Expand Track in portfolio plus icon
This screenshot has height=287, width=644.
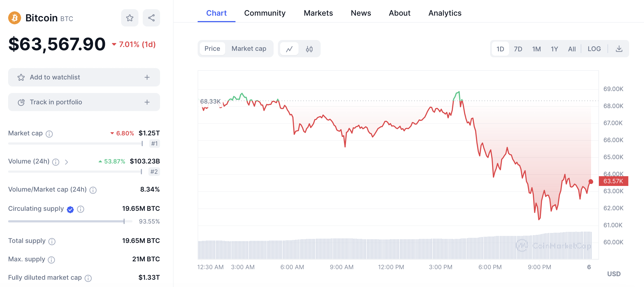tap(147, 102)
